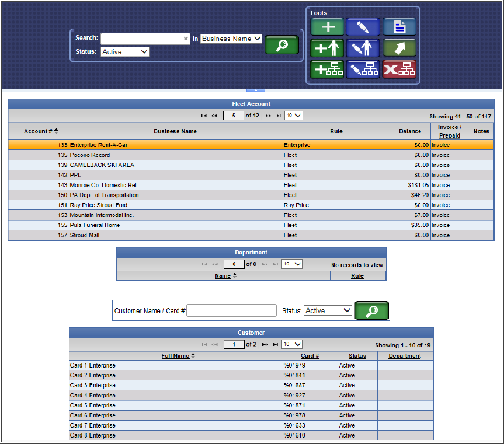
Task: Click the red delete department icon
Action: 399,69
